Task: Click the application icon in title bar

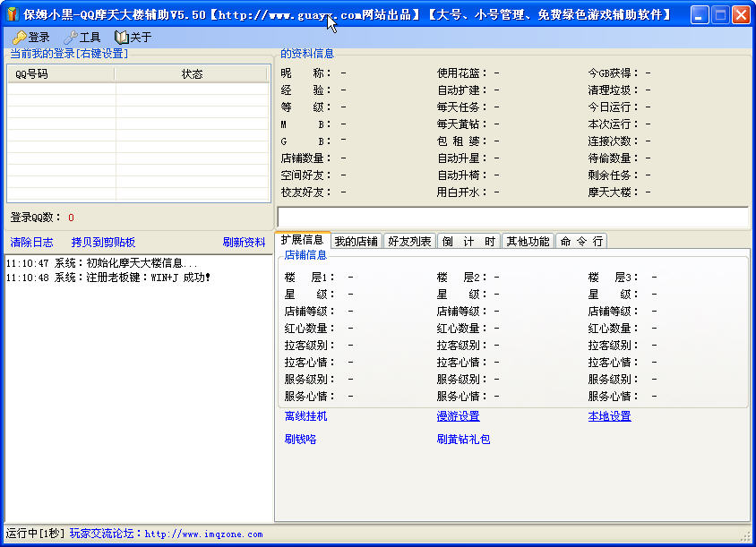Action: [x=12, y=14]
